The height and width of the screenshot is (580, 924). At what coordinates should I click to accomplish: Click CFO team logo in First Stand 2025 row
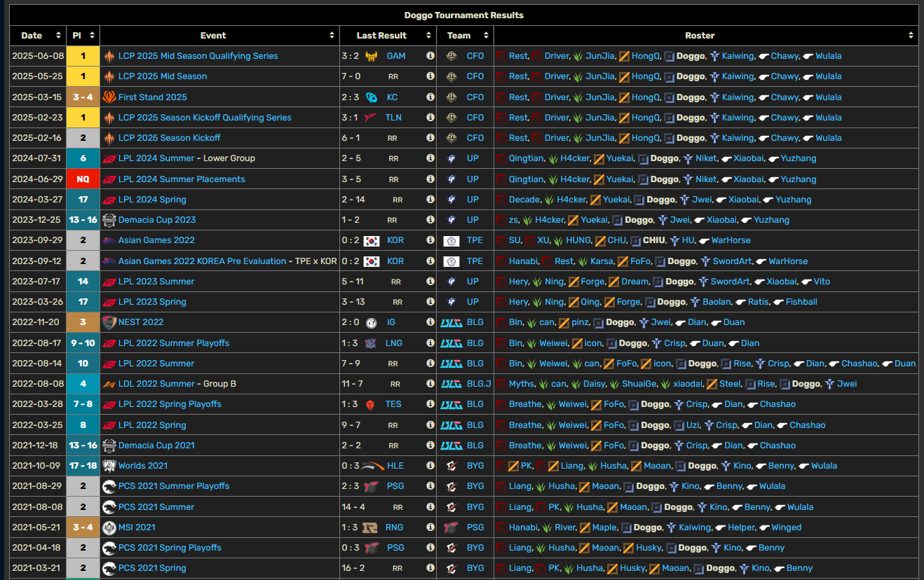(x=451, y=97)
